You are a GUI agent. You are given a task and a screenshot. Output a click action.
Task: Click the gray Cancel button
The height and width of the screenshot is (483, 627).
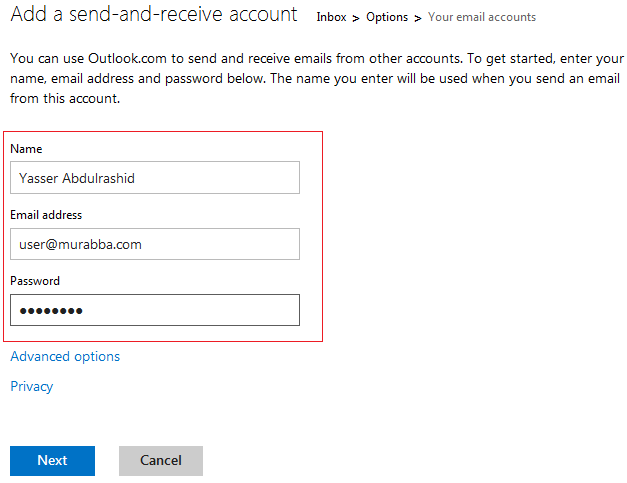coord(161,461)
